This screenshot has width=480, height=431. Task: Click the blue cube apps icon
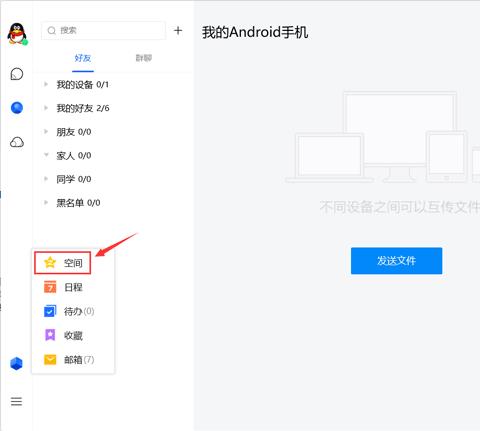coord(16,363)
